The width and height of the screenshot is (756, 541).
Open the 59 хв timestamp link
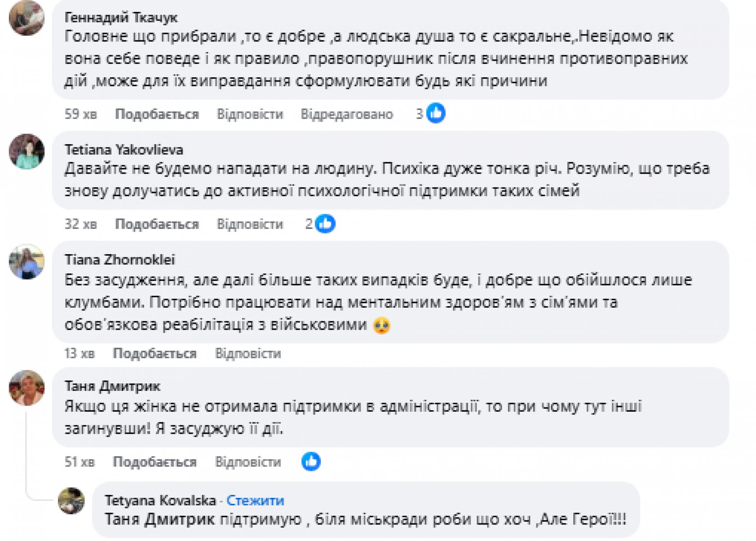[81, 114]
